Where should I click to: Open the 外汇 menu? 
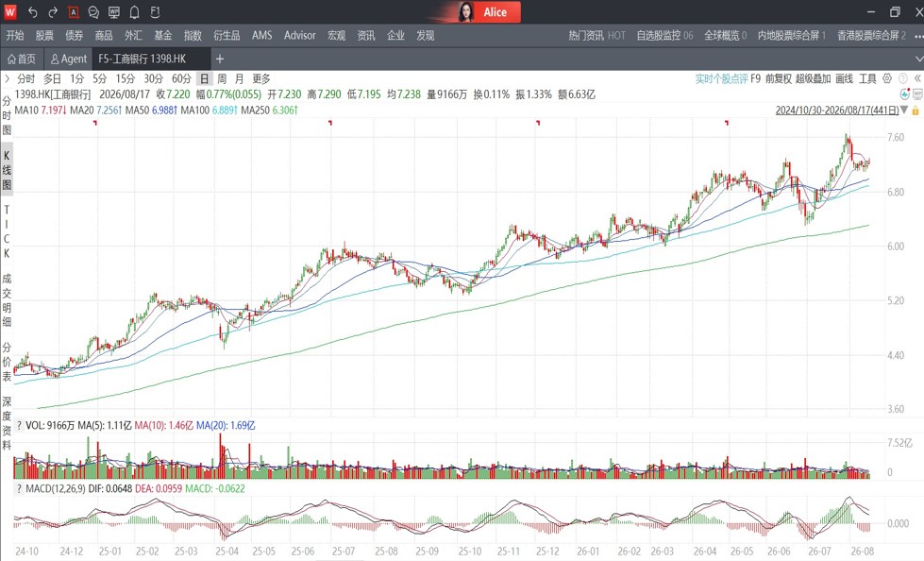pos(133,35)
